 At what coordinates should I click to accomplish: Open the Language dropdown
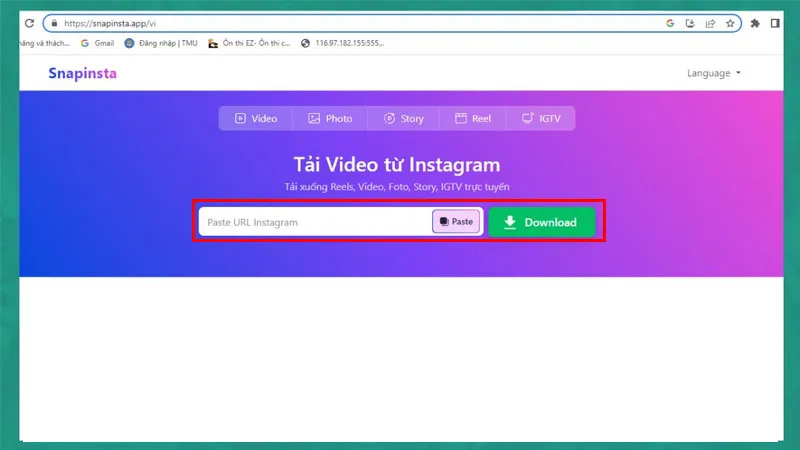click(714, 73)
